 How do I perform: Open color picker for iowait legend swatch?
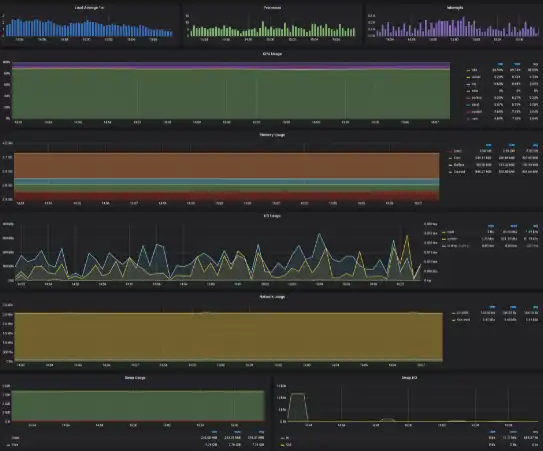click(469, 77)
